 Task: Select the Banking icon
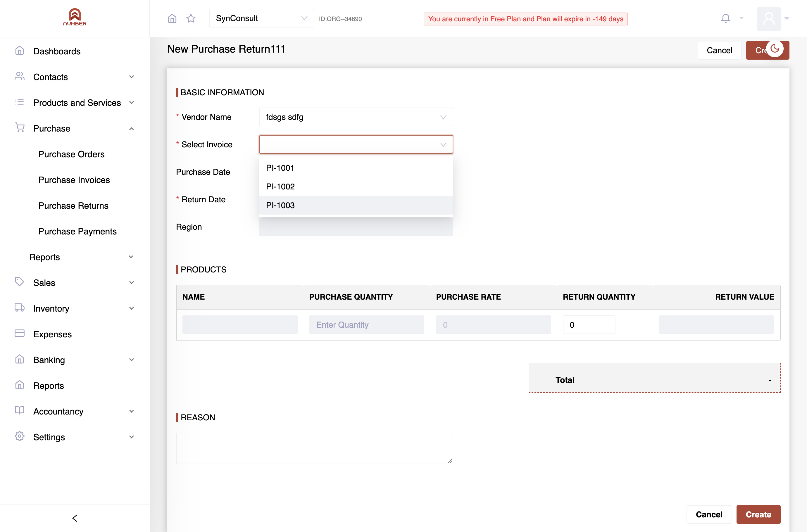(20, 359)
